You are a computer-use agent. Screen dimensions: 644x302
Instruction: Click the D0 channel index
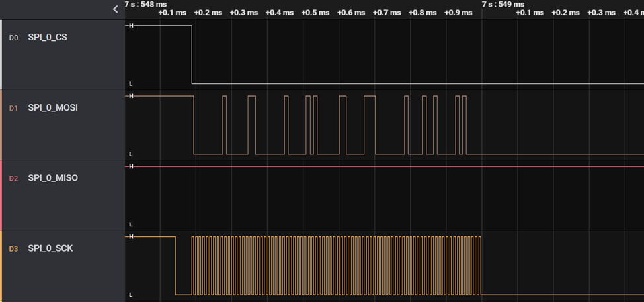(13, 38)
